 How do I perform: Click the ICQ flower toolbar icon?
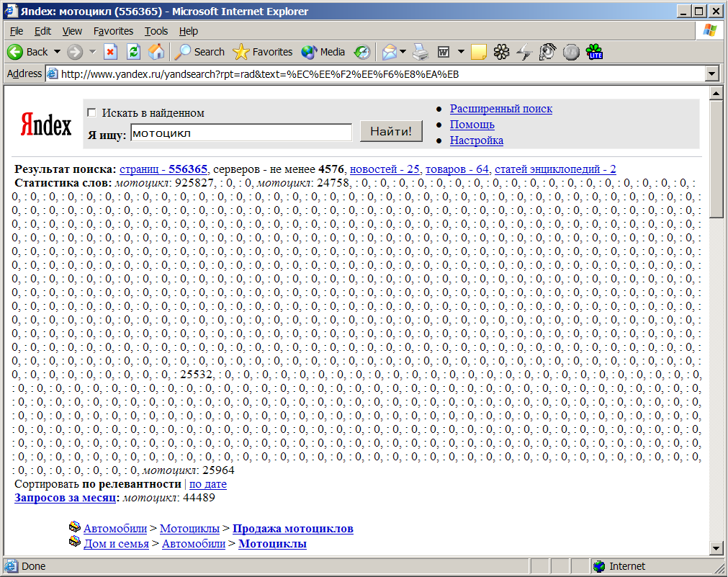click(x=501, y=52)
